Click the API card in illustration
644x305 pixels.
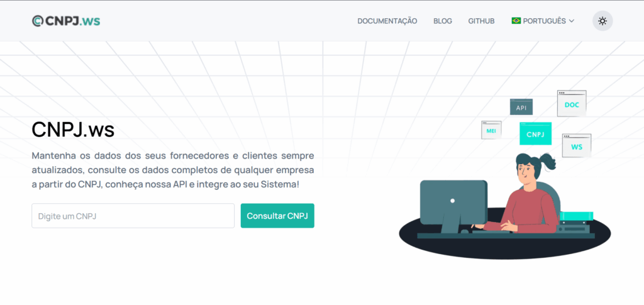coord(521,107)
